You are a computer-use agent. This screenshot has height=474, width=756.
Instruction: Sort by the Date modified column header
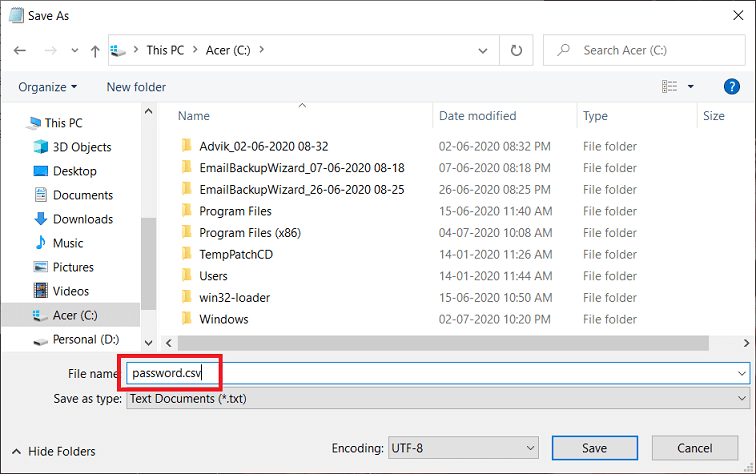[x=477, y=116]
